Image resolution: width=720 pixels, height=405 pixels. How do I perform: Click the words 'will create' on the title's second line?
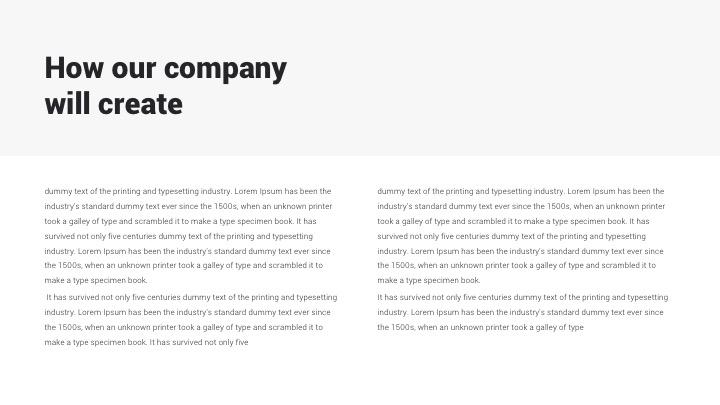[x=113, y=103]
